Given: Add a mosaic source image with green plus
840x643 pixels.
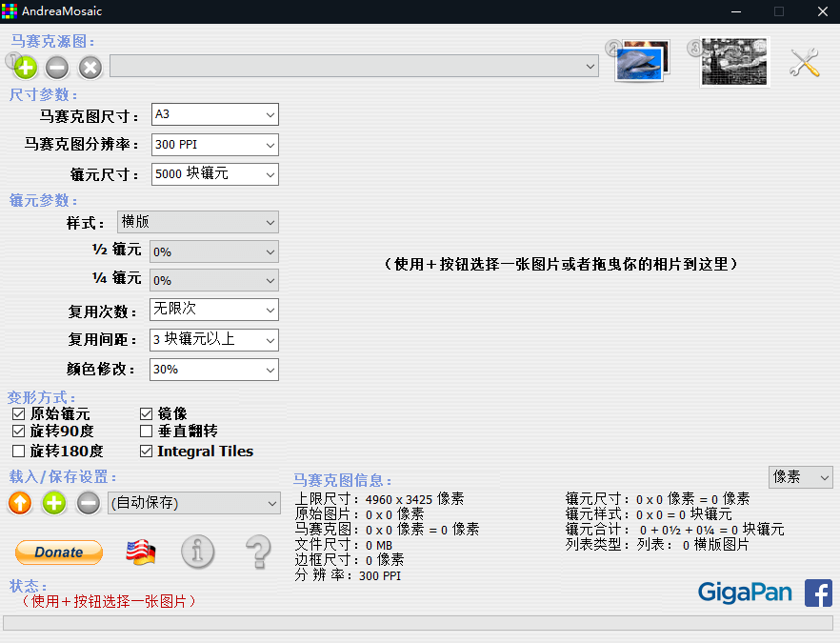Looking at the screenshot, I should [25, 68].
